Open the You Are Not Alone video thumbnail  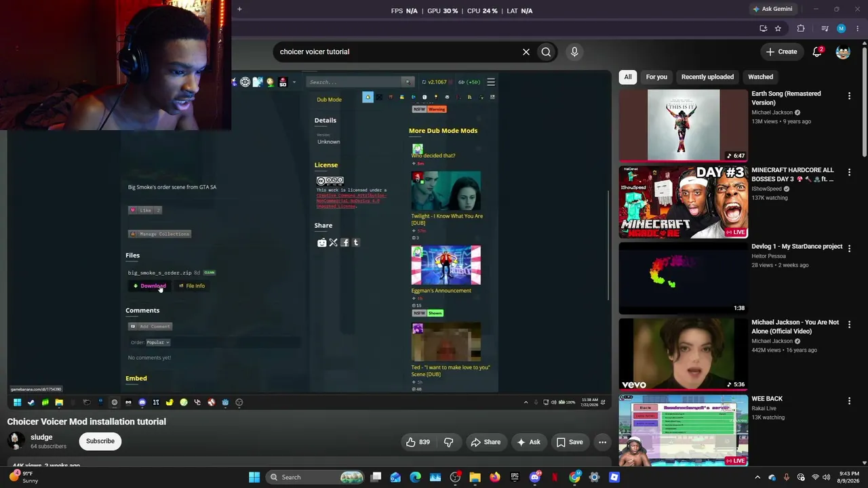(x=684, y=354)
